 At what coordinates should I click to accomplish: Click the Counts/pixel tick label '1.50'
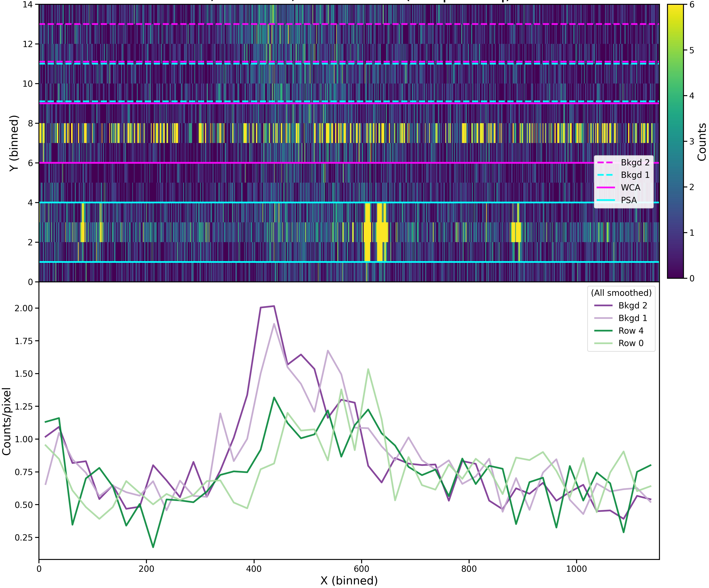[x=24, y=374]
